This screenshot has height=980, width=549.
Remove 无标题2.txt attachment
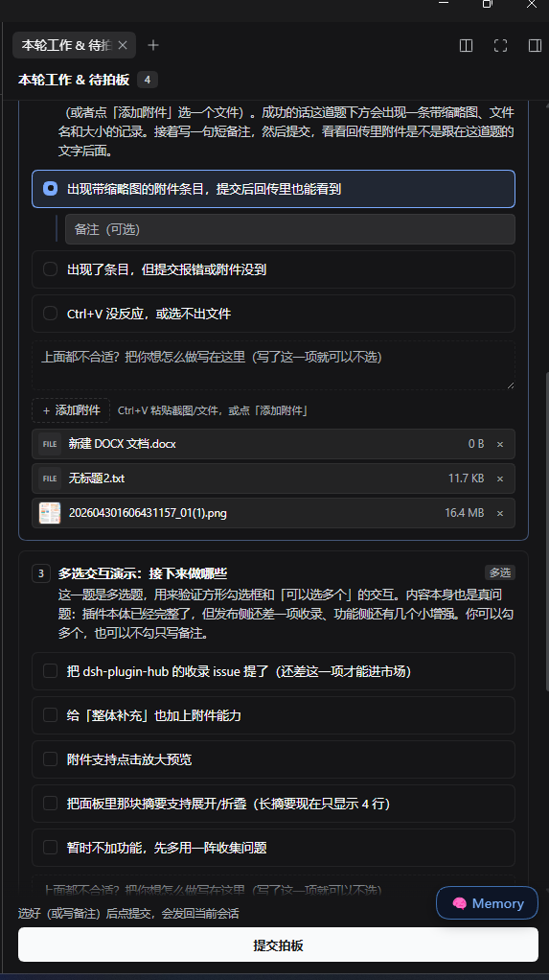click(x=500, y=478)
